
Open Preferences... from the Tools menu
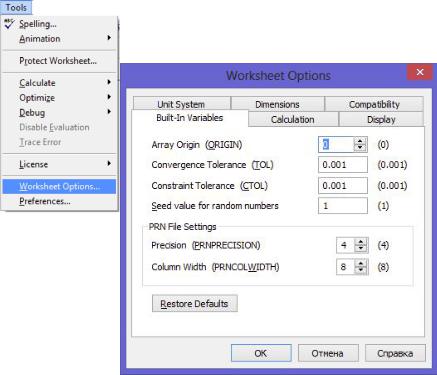[59, 201]
